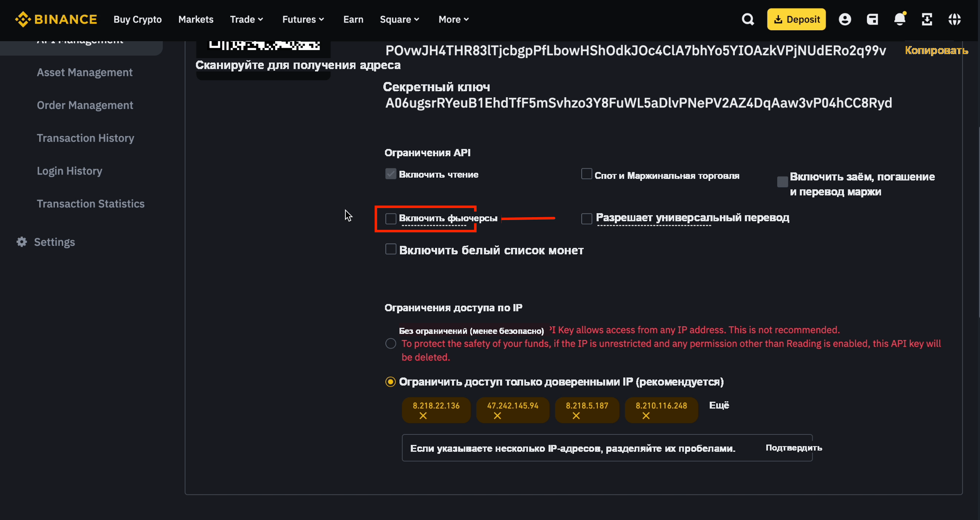Remove IP 8.218.5.187 with its X
Screen dimensions: 980x520
576,416
